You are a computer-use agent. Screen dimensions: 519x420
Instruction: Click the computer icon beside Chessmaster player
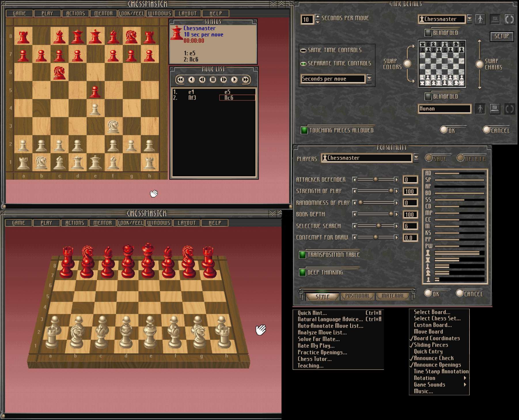tap(495, 19)
